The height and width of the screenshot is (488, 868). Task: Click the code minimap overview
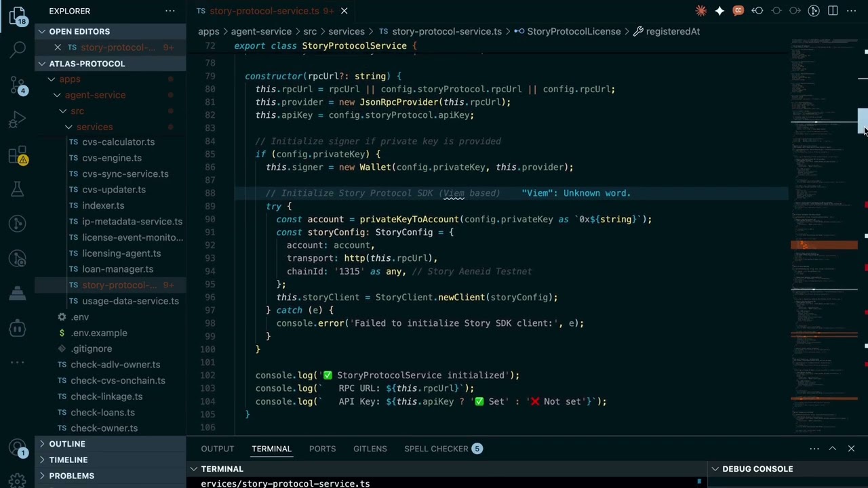pos(824,237)
